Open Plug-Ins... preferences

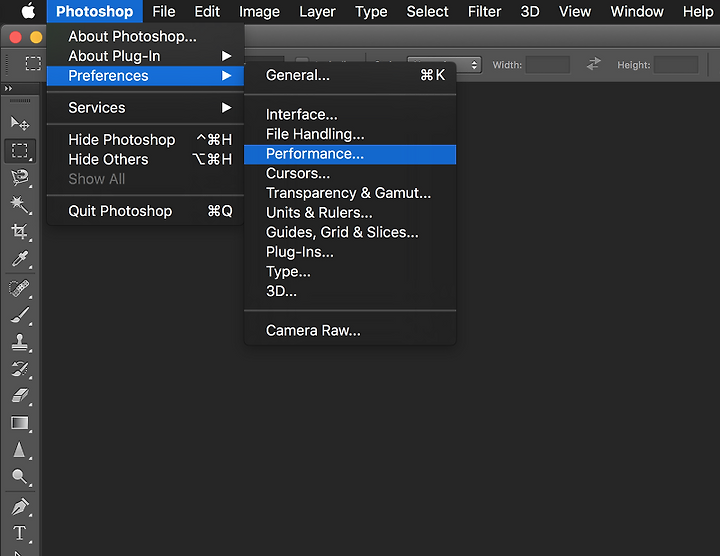click(x=350, y=252)
